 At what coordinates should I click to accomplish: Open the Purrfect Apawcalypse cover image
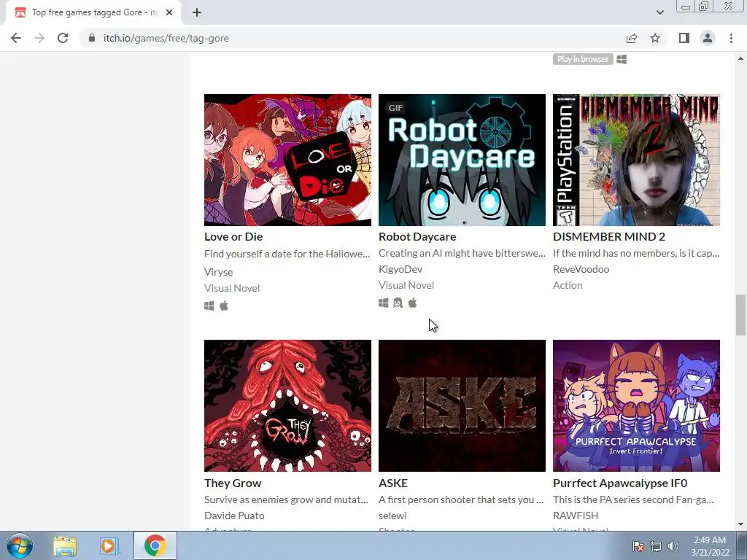pos(636,405)
